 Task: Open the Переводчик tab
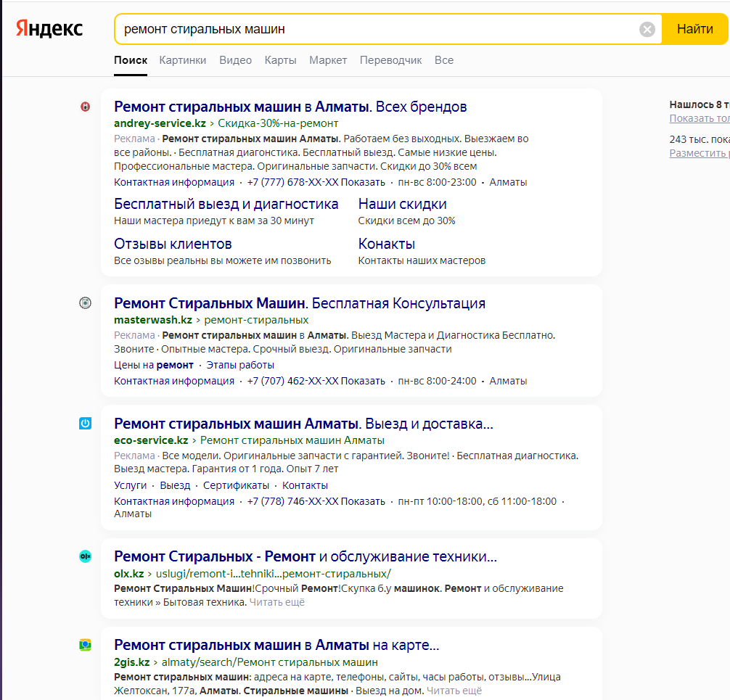click(x=390, y=60)
